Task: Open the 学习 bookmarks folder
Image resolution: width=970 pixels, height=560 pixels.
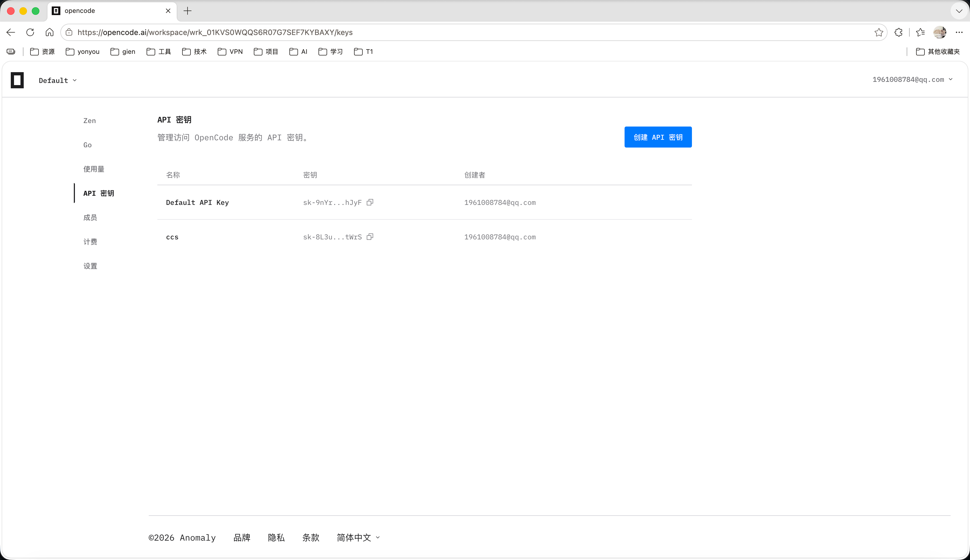Action: [x=331, y=51]
